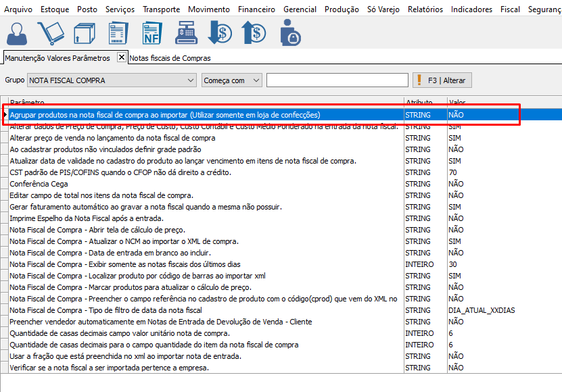Open the Estoque menu
562x392 pixels.
pyautogui.click(x=54, y=9)
